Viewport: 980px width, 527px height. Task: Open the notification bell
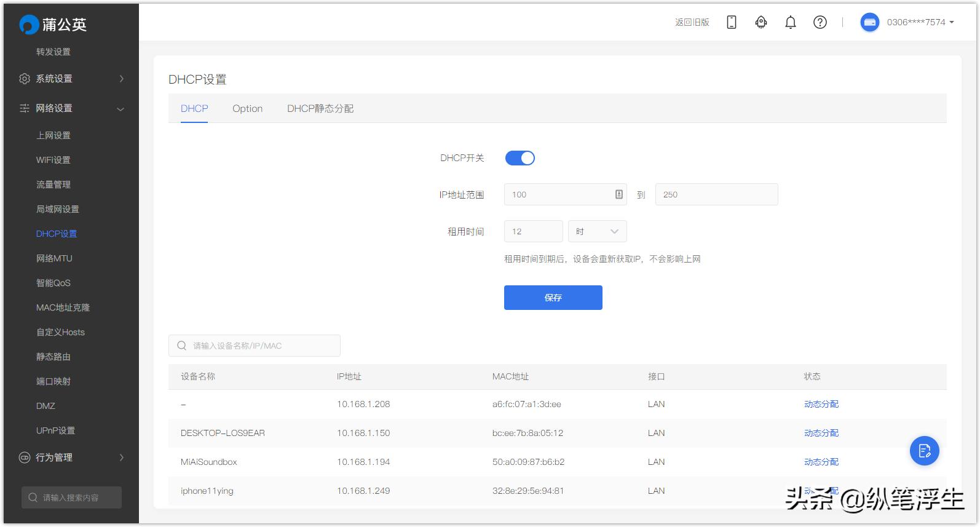click(x=791, y=22)
